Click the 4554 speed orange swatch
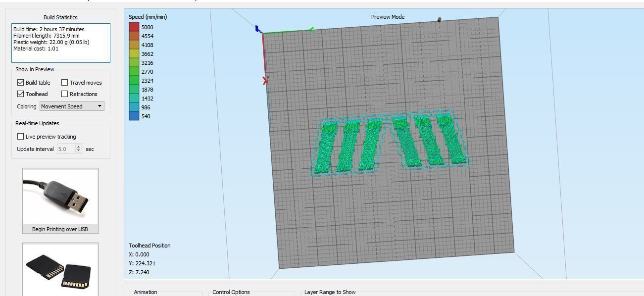The height and width of the screenshot is (296, 644). point(134,36)
